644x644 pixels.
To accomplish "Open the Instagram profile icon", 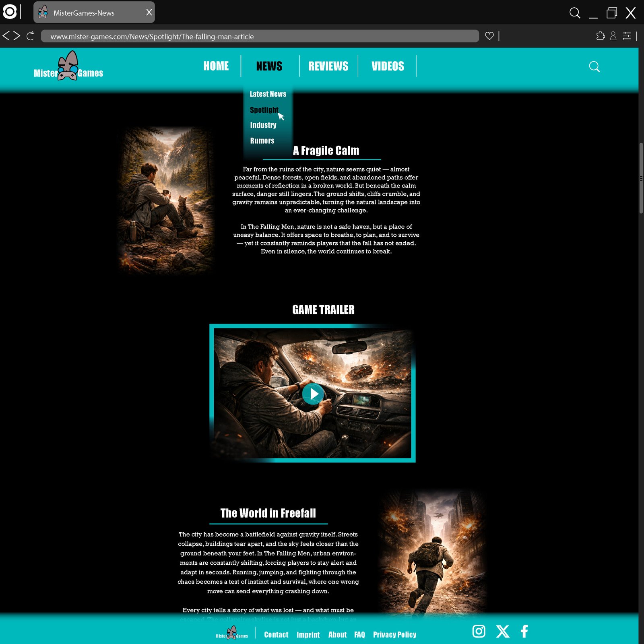I will pyautogui.click(x=479, y=631).
